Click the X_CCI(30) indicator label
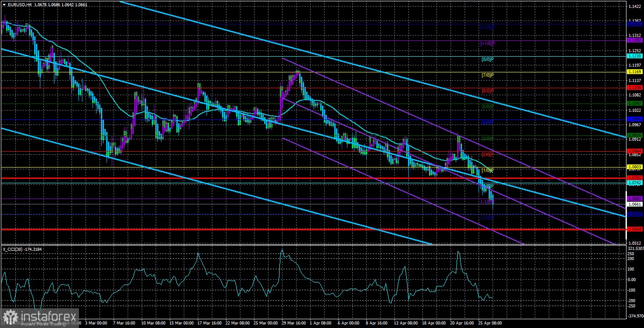Screen dimensions: 644x328 click(x=14, y=249)
